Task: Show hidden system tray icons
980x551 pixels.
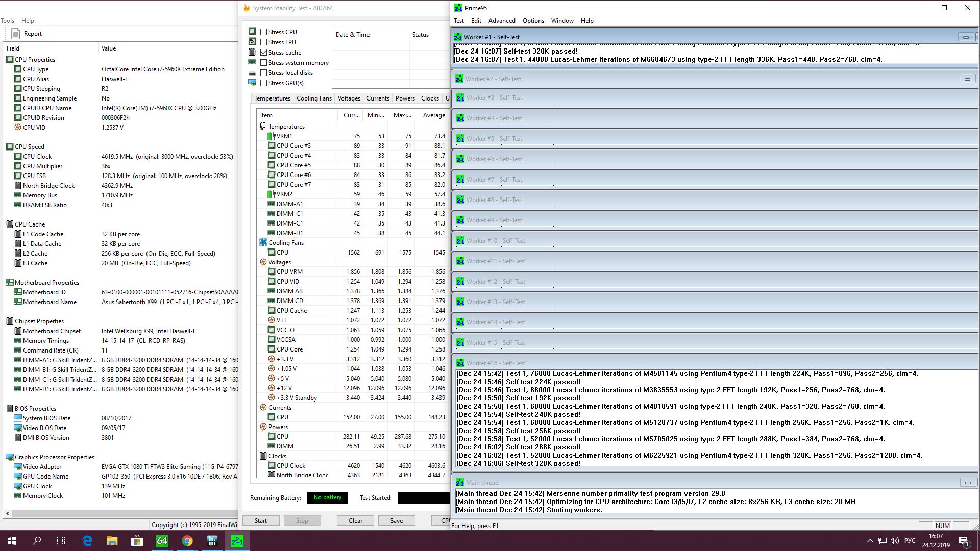Action: [870, 541]
